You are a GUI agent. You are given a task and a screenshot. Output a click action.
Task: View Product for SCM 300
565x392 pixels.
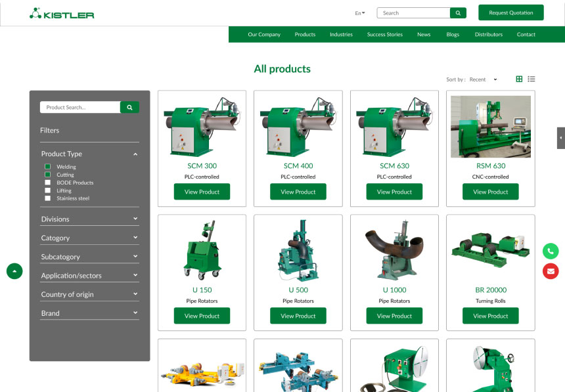tap(202, 191)
